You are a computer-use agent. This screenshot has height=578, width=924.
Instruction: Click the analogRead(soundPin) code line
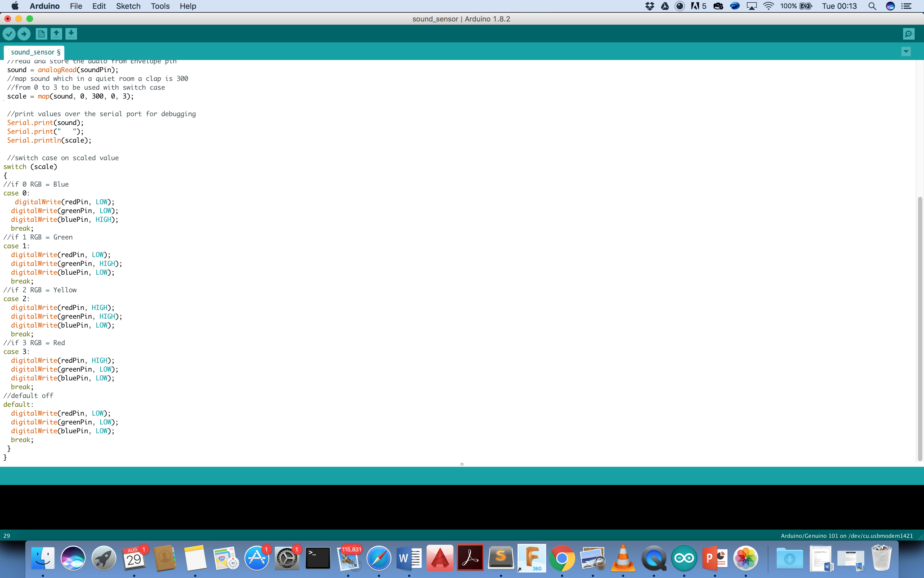click(63, 70)
